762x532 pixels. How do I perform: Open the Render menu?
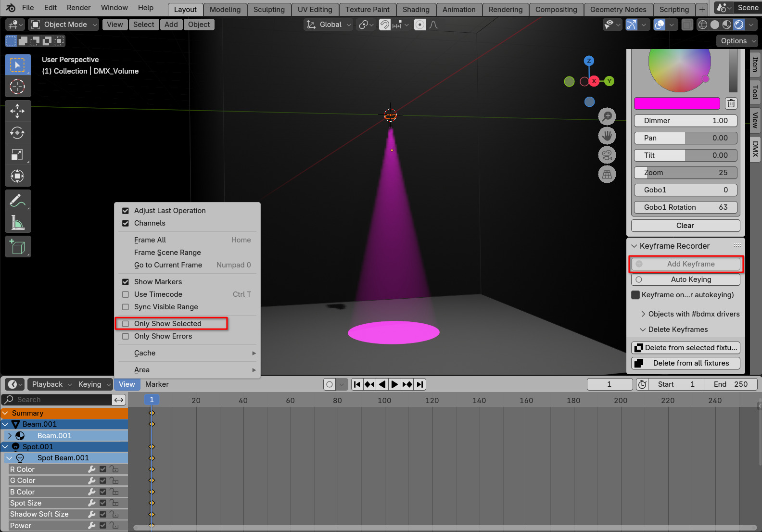click(x=78, y=8)
